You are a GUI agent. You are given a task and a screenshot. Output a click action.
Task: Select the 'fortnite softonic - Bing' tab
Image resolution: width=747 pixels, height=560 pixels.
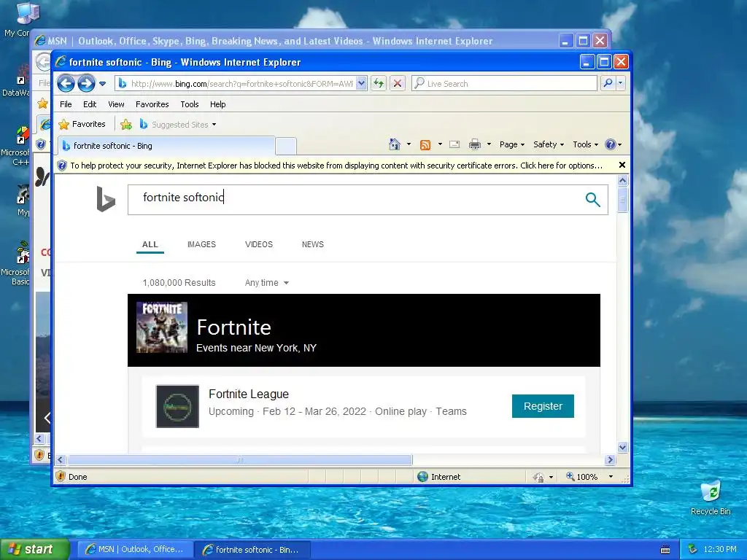tap(166, 146)
